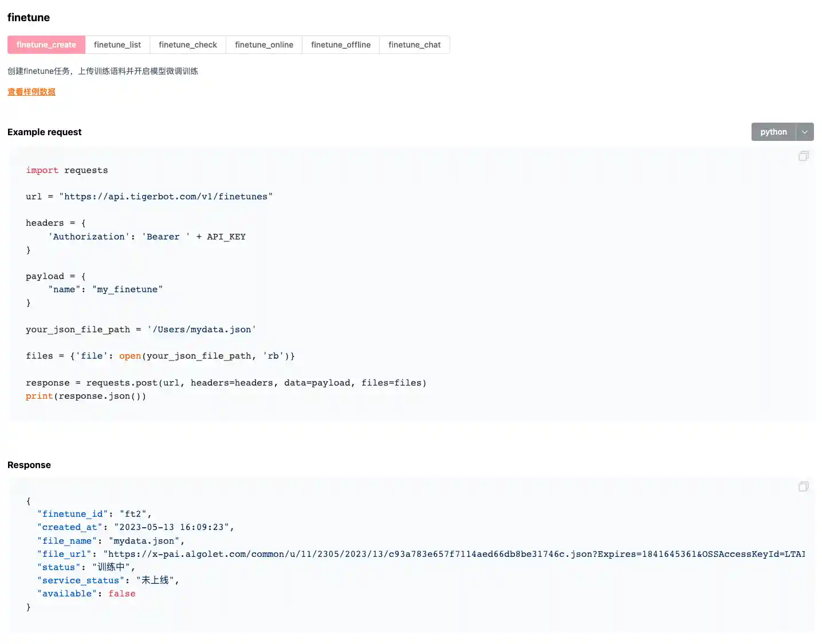The width and height of the screenshot is (822, 644).
Task: Copy the Example request code snippet
Action: point(803,156)
